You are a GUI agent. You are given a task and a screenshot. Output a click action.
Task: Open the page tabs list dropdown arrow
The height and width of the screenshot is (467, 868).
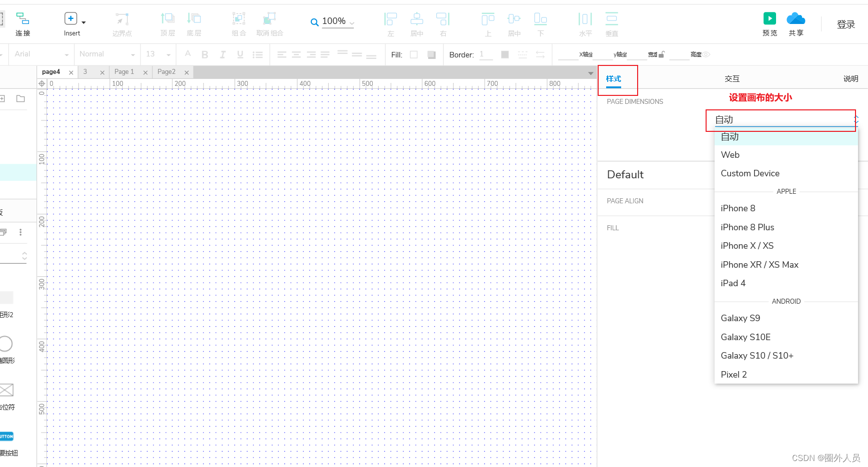pos(591,73)
